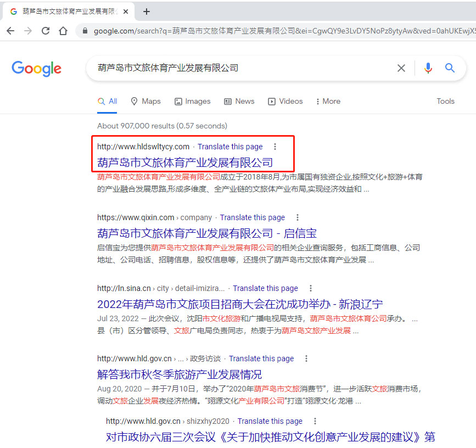Click the microphone voice search icon
476x448 pixels.
(428, 68)
